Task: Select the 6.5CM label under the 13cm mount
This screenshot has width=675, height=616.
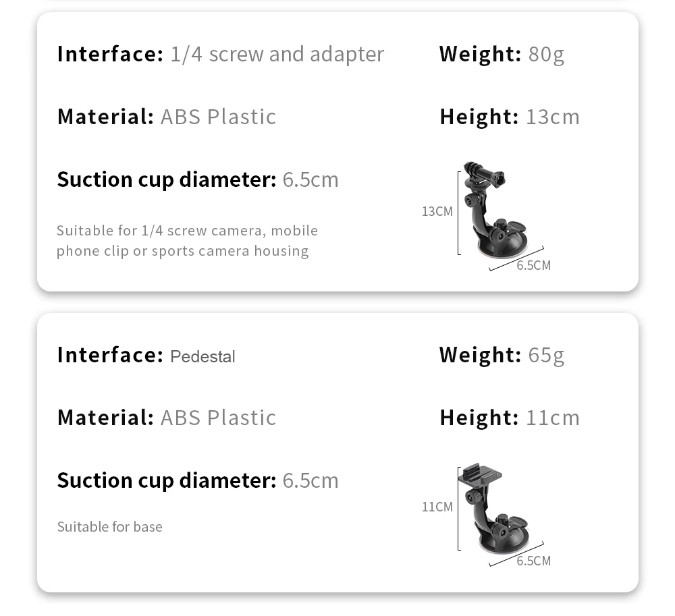Action: coord(533,266)
